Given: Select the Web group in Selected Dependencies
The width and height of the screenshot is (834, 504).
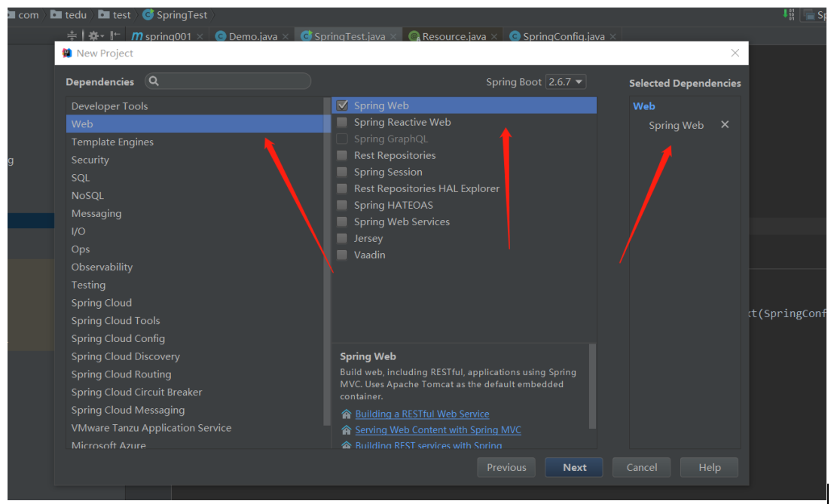Looking at the screenshot, I should [x=643, y=105].
